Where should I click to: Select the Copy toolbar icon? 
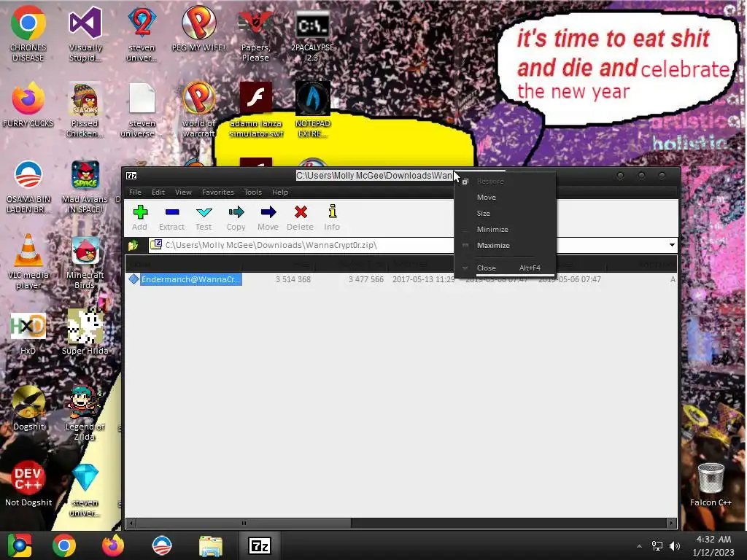click(236, 217)
